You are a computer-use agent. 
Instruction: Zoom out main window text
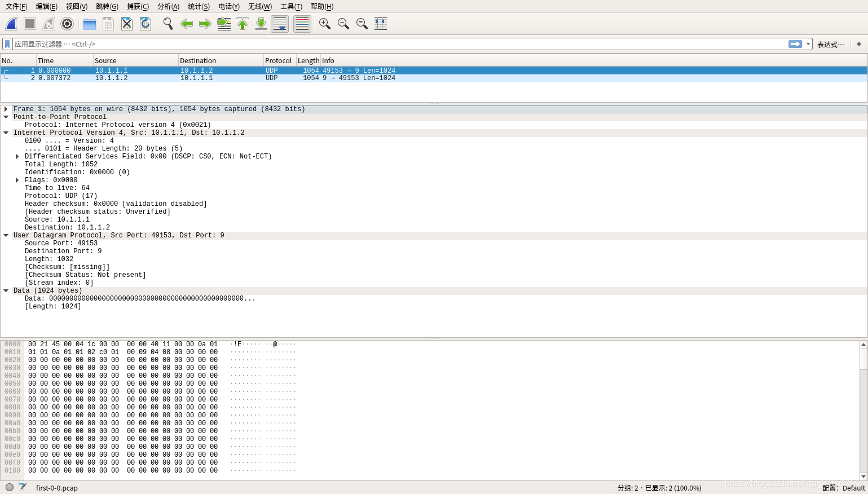pos(343,24)
